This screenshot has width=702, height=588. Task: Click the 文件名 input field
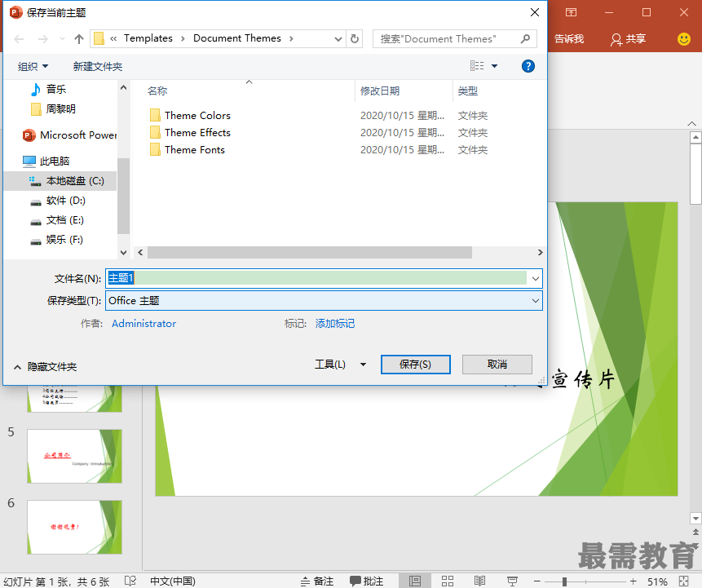coord(317,278)
